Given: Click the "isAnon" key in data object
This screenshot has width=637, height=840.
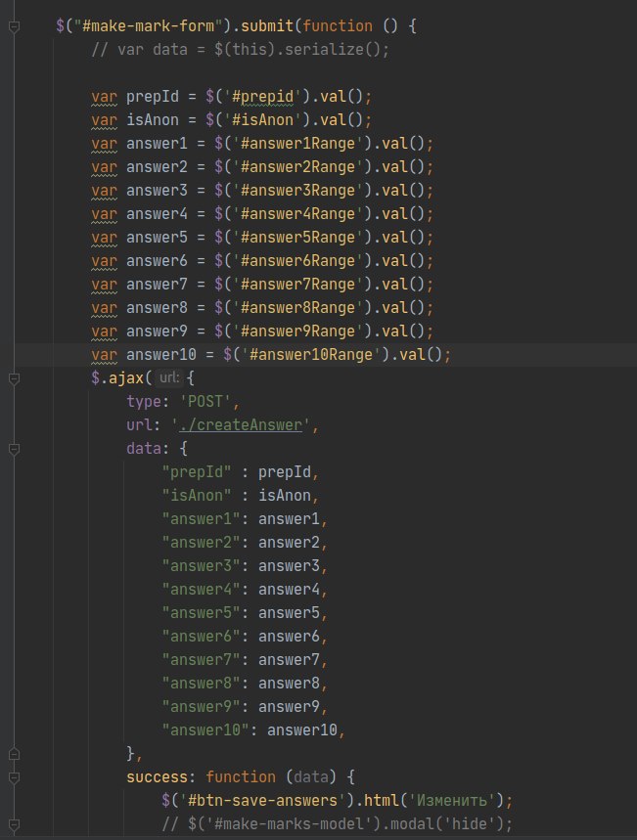Looking at the screenshot, I should [x=197, y=496].
